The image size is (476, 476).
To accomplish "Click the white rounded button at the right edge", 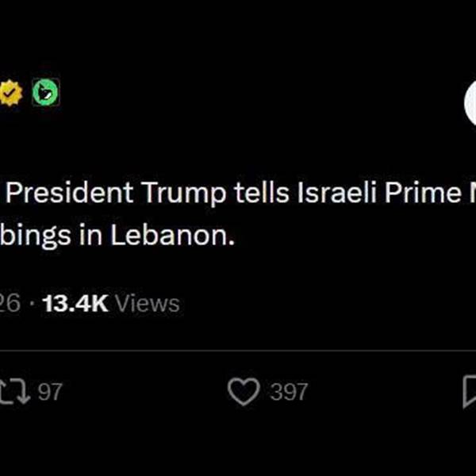I will click(x=470, y=107).
